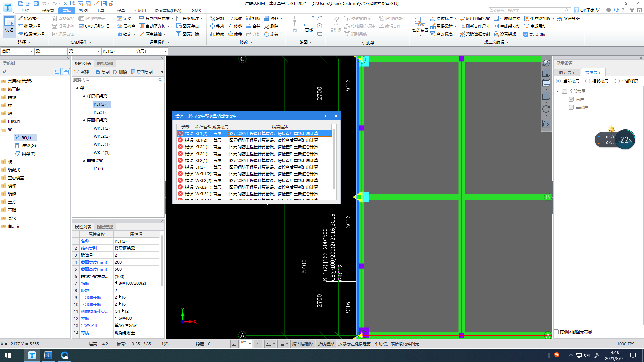This screenshot has width=644, height=362.
Task: Switch to 图纸管理 tab
Action: pyautogui.click(x=105, y=63)
